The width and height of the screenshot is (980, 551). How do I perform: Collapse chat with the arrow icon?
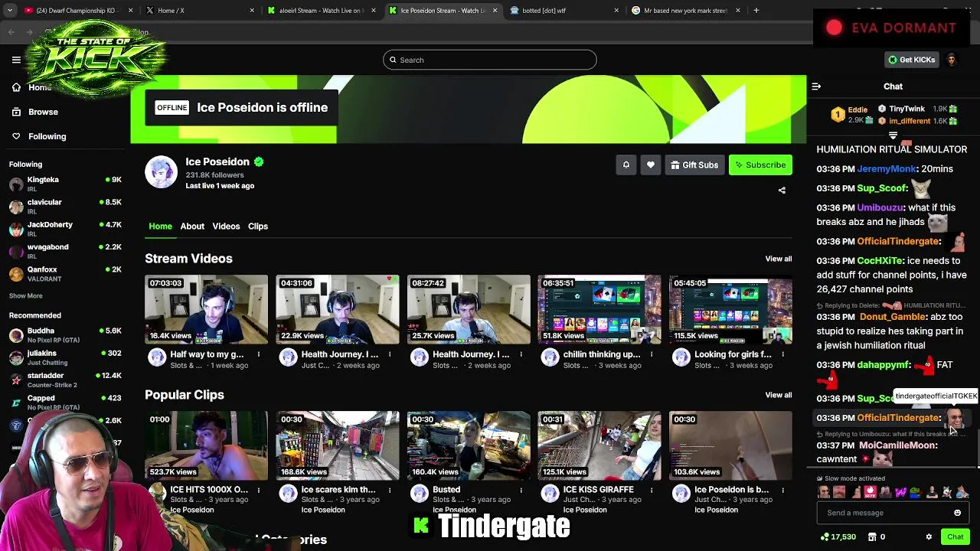816,86
